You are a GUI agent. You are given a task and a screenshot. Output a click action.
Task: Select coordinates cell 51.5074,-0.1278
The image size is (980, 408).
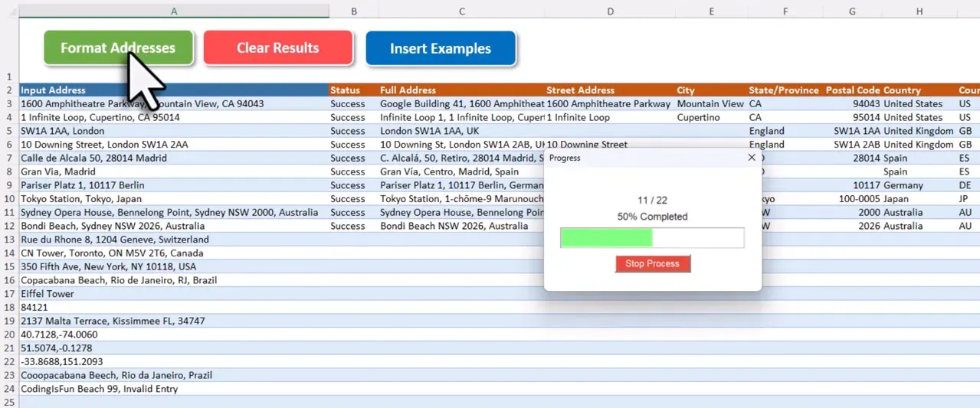tap(174, 348)
